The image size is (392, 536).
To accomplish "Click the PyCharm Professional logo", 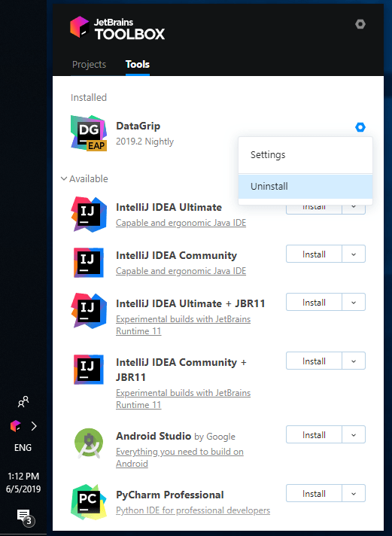I will (89, 502).
